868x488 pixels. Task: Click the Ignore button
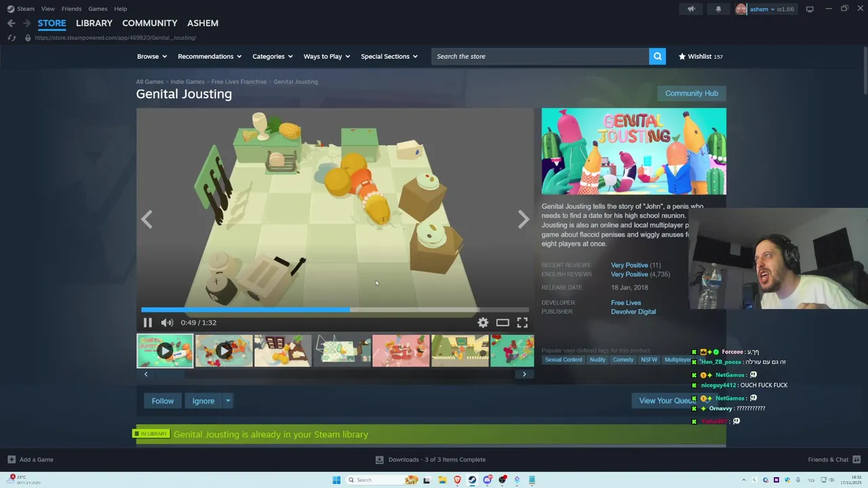pyautogui.click(x=203, y=401)
